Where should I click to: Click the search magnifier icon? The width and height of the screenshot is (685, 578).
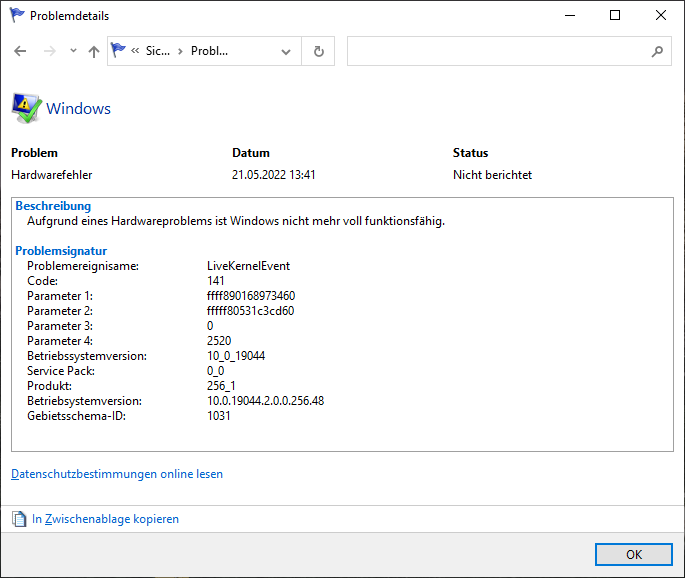pyautogui.click(x=657, y=52)
